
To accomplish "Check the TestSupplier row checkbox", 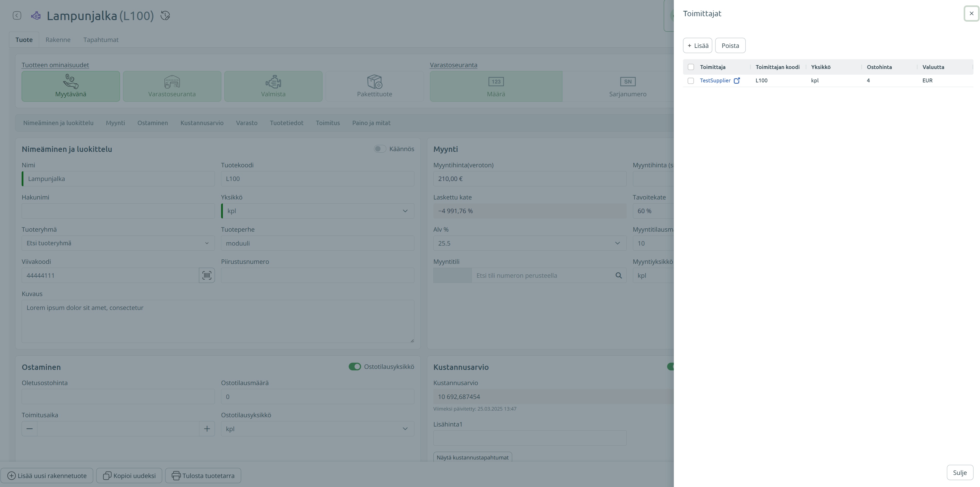I will click(x=691, y=81).
